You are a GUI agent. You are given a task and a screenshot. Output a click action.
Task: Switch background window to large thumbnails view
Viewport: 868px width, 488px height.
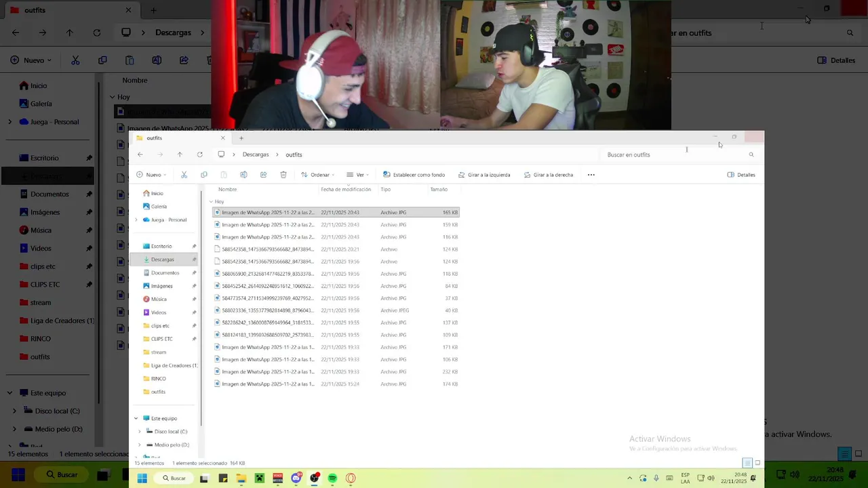[x=859, y=454]
